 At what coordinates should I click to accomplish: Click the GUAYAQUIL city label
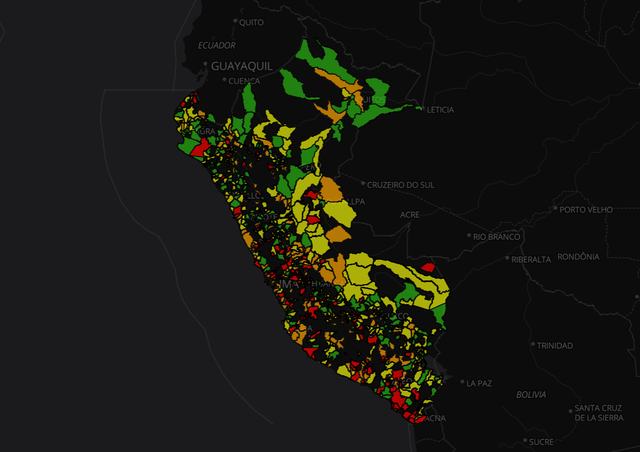(x=242, y=66)
